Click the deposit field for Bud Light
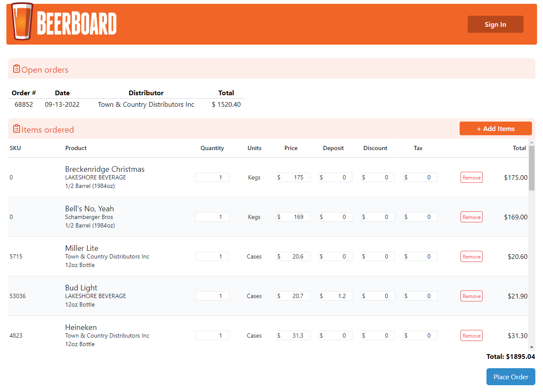Image resolution: width=543 pixels, height=392 pixels. point(335,296)
